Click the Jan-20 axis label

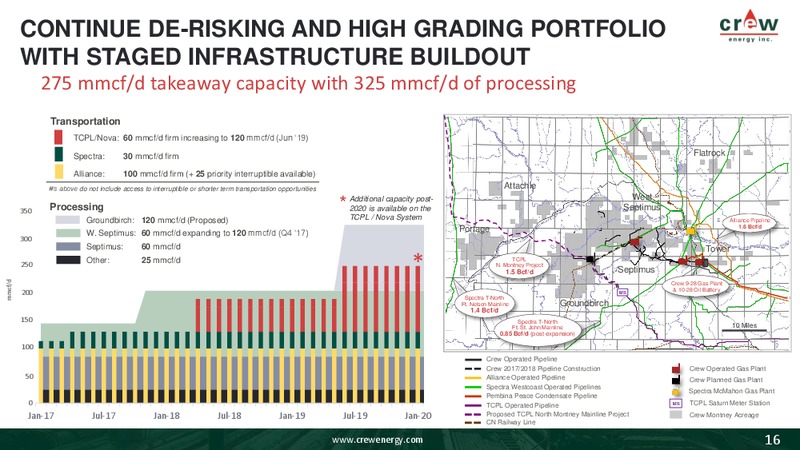(418, 415)
